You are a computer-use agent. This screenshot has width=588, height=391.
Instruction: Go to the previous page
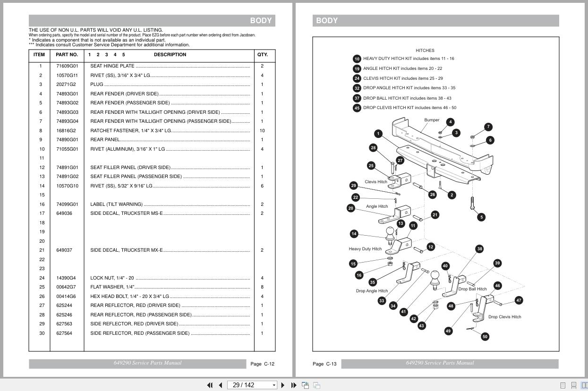(x=220, y=385)
